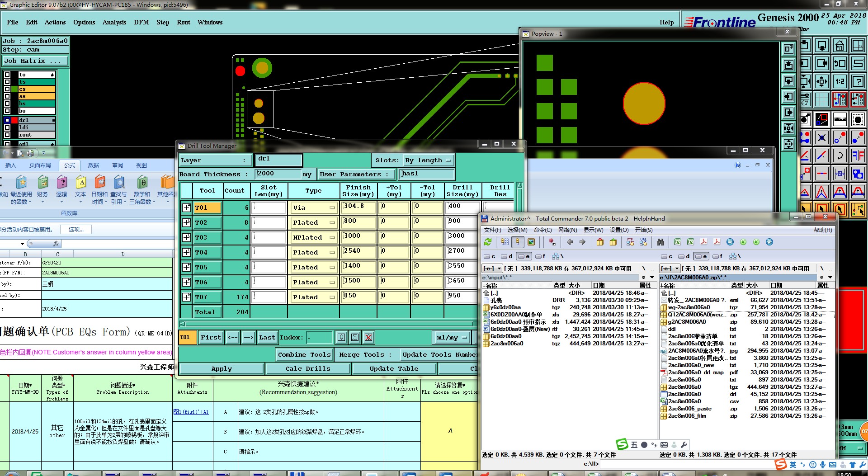The width and height of the screenshot is (868, 476).
Task: Click the Job Matrix button
Action: coord(35,61)
